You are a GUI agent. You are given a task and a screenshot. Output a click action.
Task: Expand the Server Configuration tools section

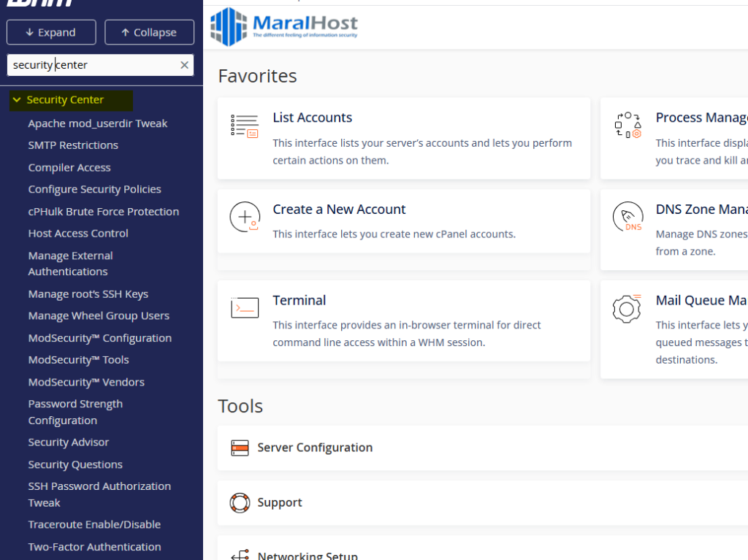click(x=315, y=448)
